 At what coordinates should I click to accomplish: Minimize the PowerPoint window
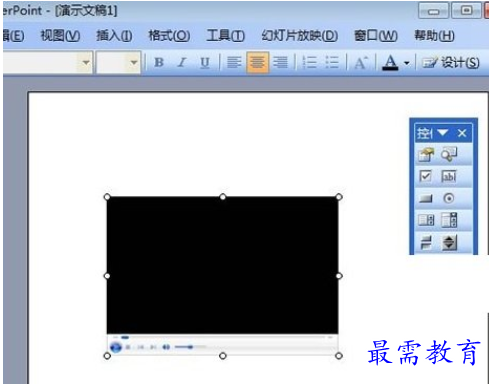pos(434,11)
